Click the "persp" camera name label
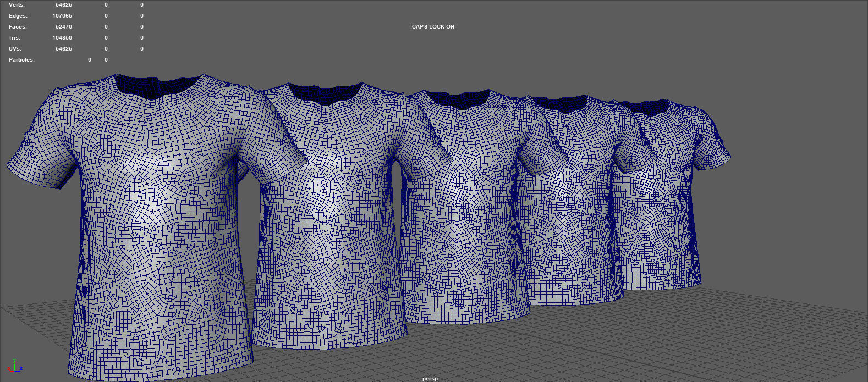Image resolution: width=868 pixels, height=382 pixels. [x=430, y=379]
